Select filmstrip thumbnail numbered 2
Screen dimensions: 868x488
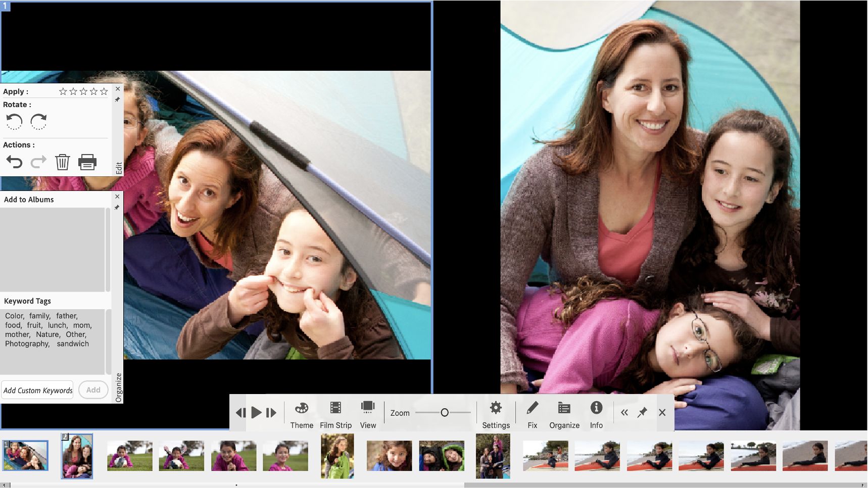(77, 456)
